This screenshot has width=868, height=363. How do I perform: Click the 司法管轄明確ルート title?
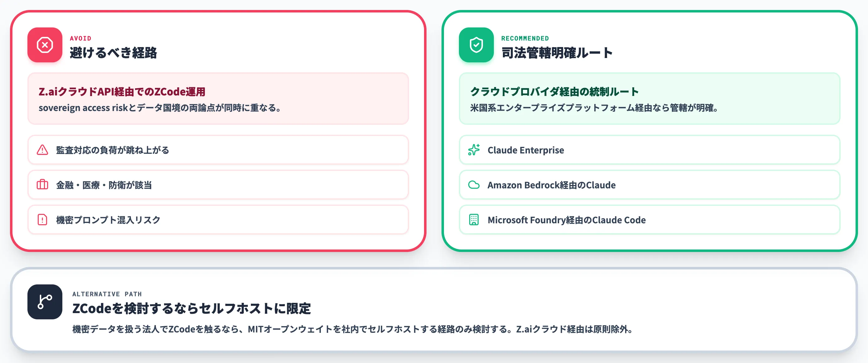[x=557, y=53]
